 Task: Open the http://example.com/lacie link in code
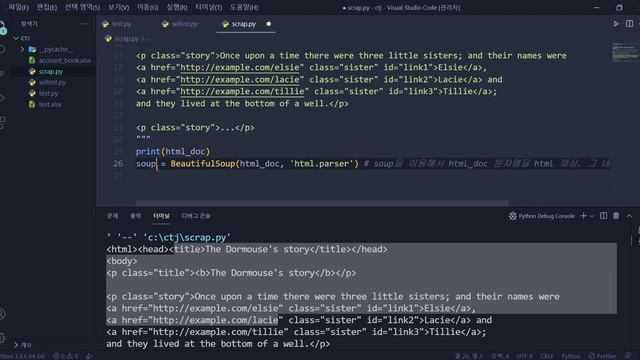pos(240,80)
